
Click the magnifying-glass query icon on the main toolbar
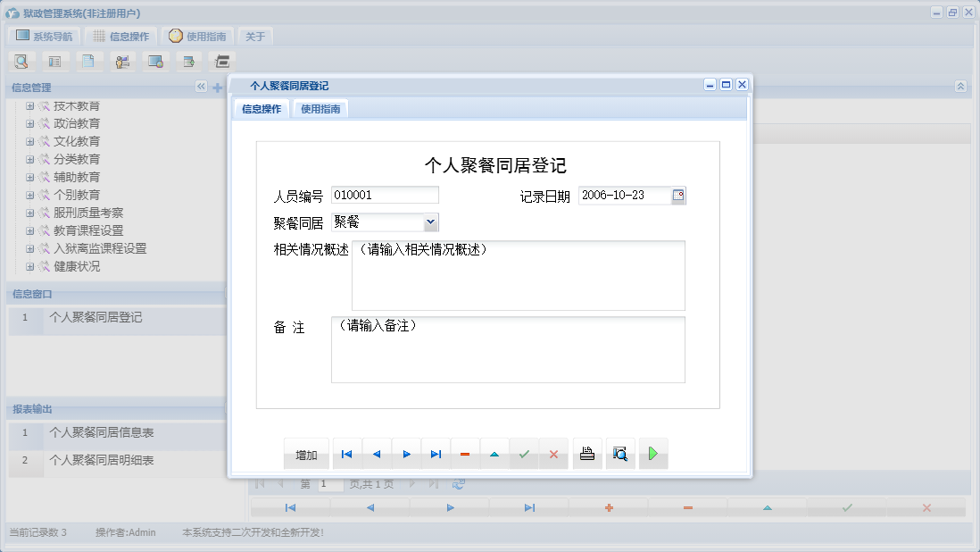click(x=21, y=61)
